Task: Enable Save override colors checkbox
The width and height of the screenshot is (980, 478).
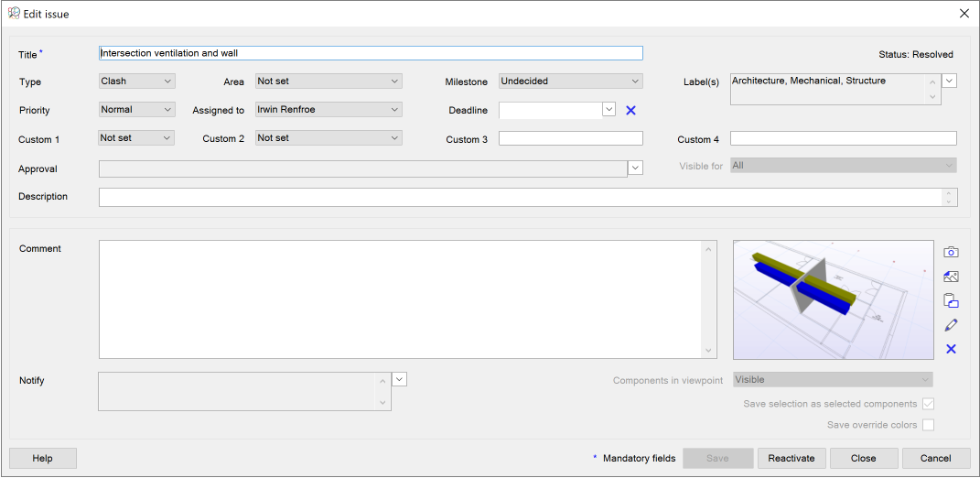Action: click(x=928, y=425)
